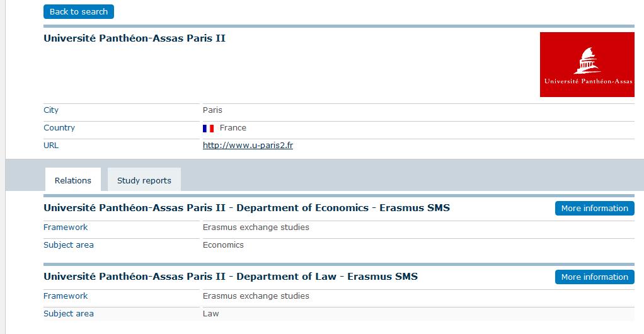
Task: Click the Law subject area value
Action: (x=210, y=313)
